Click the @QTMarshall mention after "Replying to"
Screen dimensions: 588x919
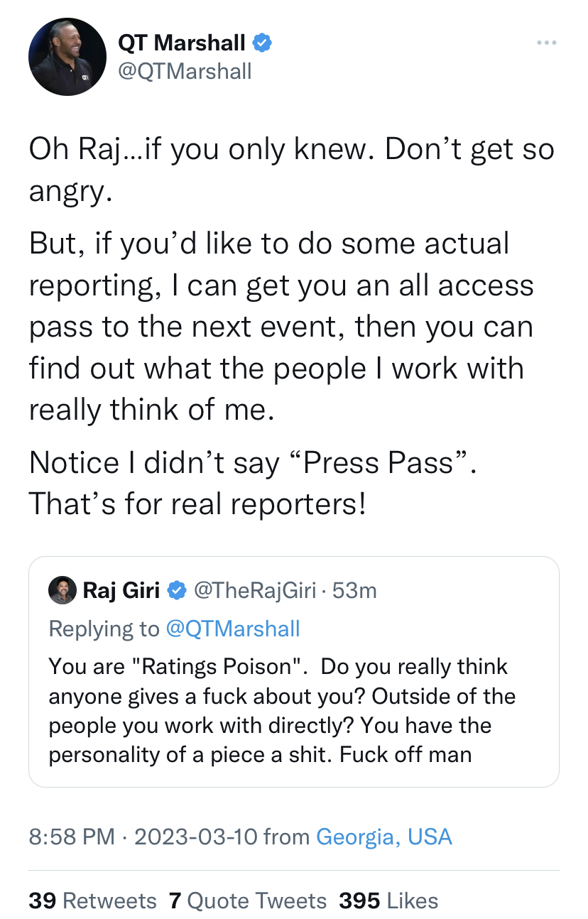(x=233, y=629)
